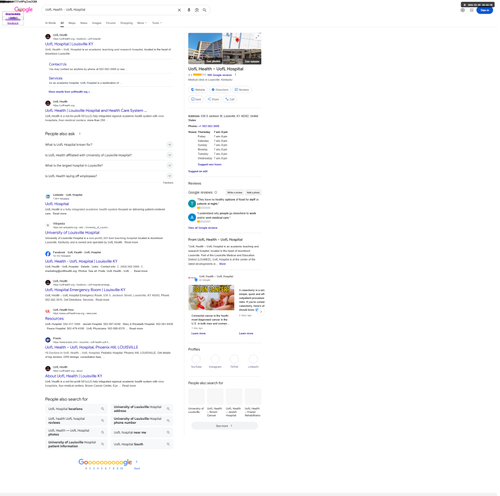
Task: Open Colon Cancer post image
Action: (211, 298)
